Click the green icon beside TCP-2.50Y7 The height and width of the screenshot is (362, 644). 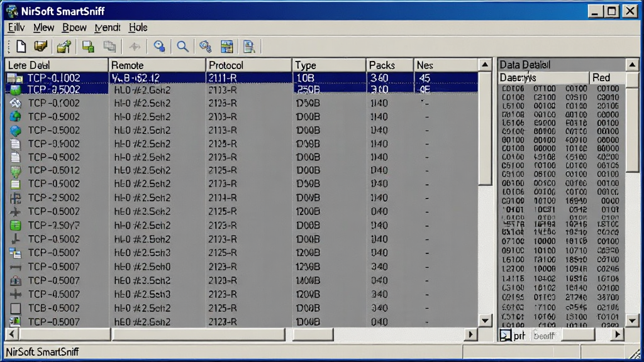(15, 226)
